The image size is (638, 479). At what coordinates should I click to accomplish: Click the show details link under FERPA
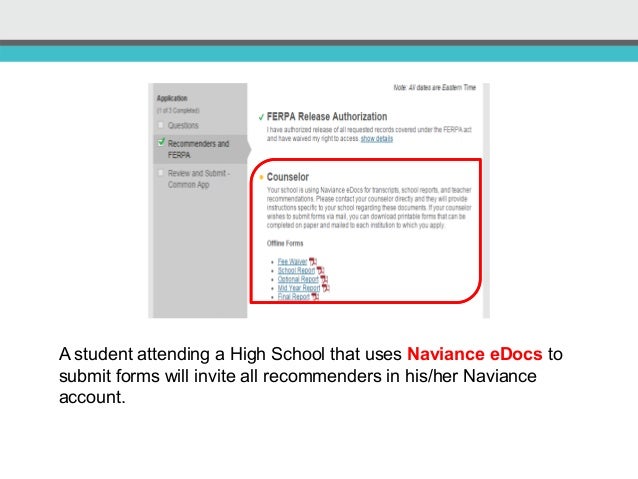[377, 139]
